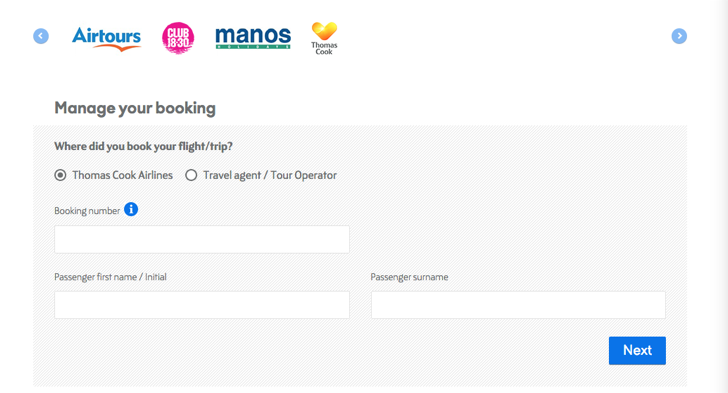Open the Thomas Cook heart logo
The width and height of the screenshot is (728, 393).
(324, 38)
